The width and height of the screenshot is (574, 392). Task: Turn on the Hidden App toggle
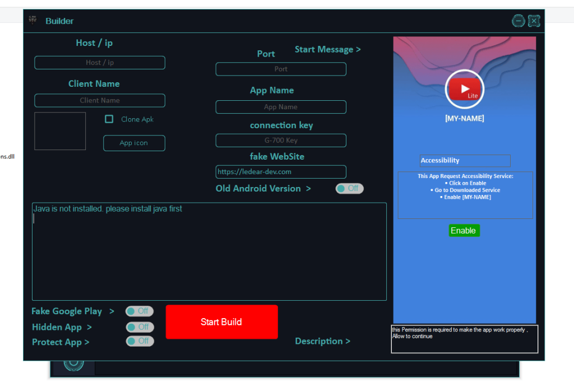click(140, 326)
